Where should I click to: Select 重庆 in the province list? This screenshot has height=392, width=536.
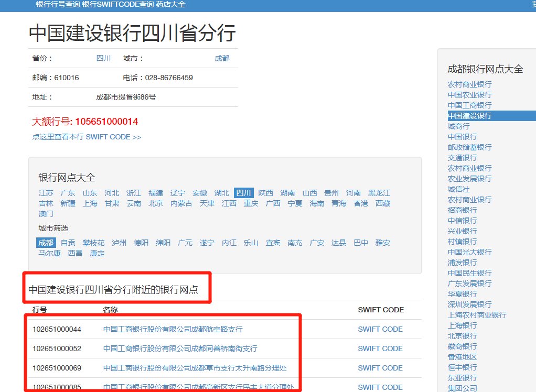251,203
